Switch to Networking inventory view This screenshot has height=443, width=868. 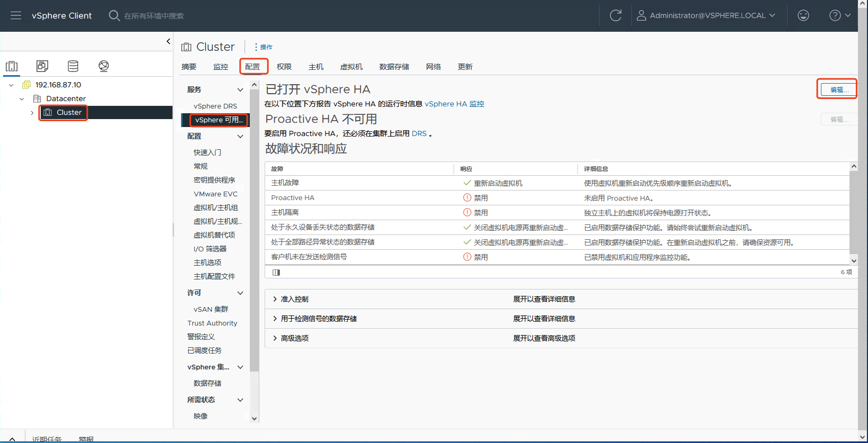pos(104,66)
